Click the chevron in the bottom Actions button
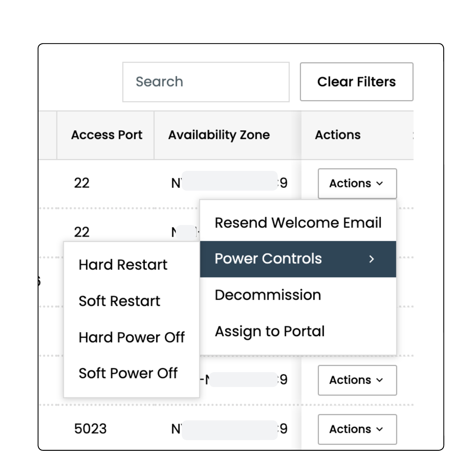This screenshot has width=475, height=476. 379,429
